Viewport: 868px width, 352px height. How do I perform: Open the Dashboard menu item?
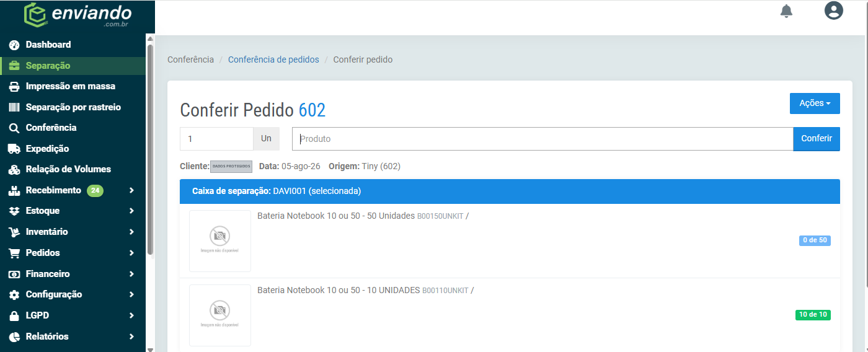73,45
